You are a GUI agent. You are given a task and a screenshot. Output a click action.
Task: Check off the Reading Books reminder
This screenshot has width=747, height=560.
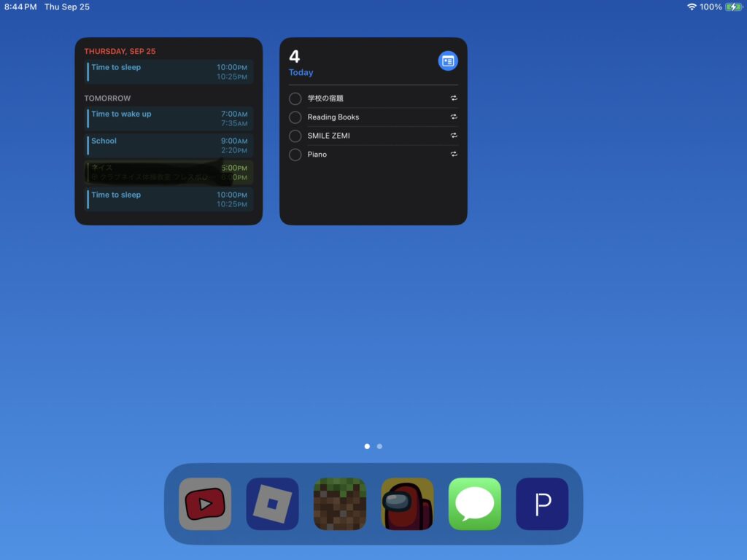pyautogui.click(x=295, y=117)
